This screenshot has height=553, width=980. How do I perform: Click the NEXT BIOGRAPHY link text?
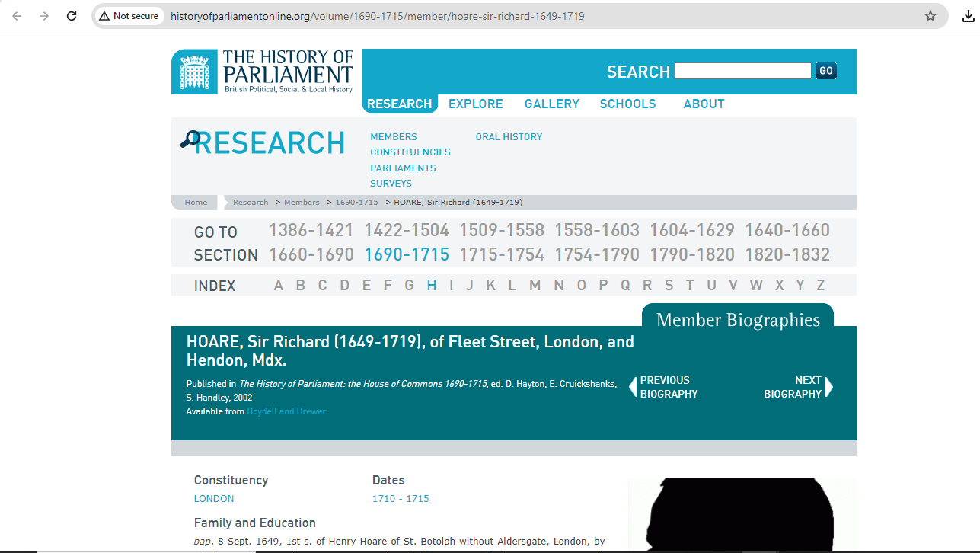[x=793, y=387]
